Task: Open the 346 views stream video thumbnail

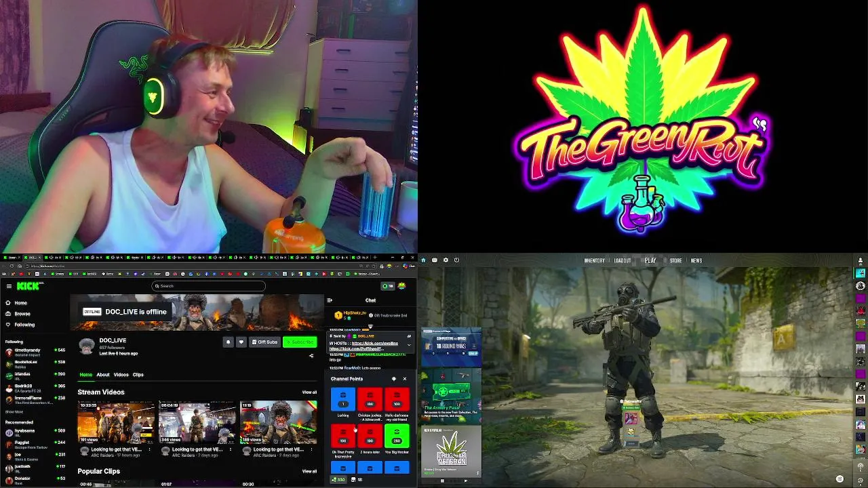Action: tap(197, 422)
